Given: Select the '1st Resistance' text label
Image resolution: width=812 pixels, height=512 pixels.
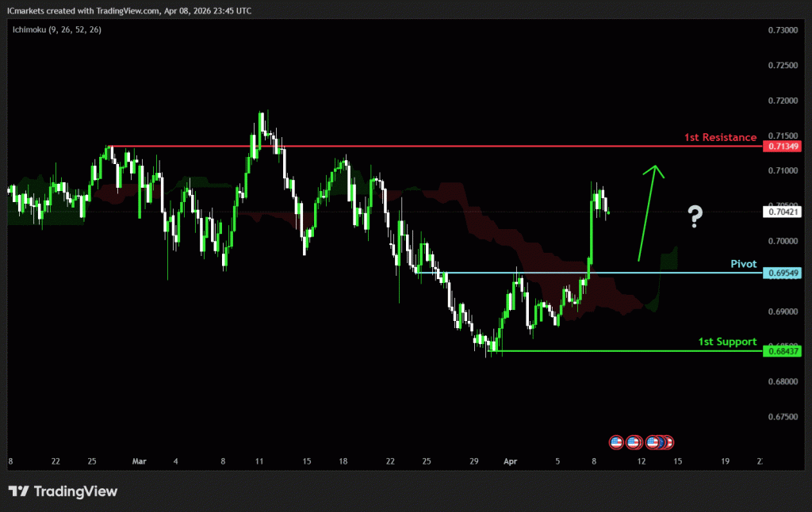Looking at the screenshot, I should 720,137.
